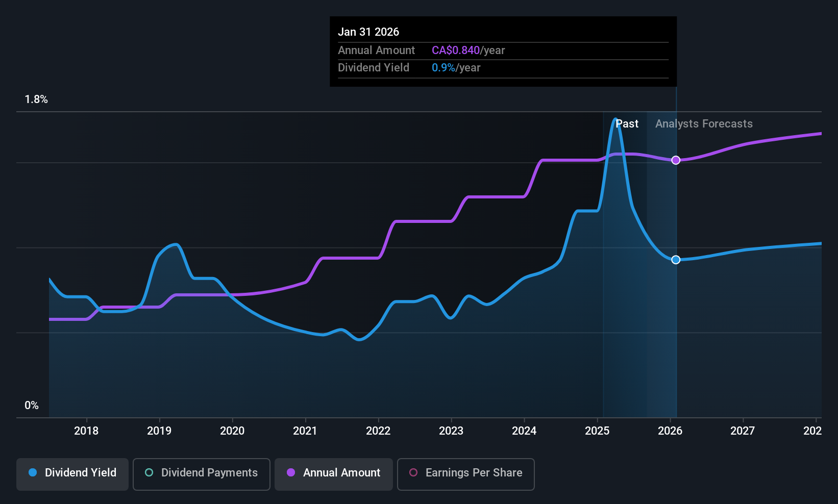Click the Annual Amount tooltip row label

coord(376,50)
